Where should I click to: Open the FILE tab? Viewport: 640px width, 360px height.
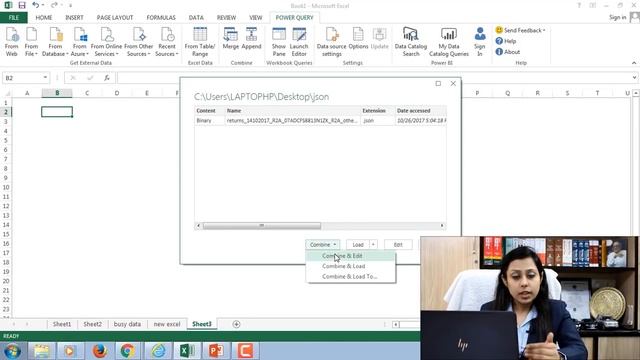(14, 18)
